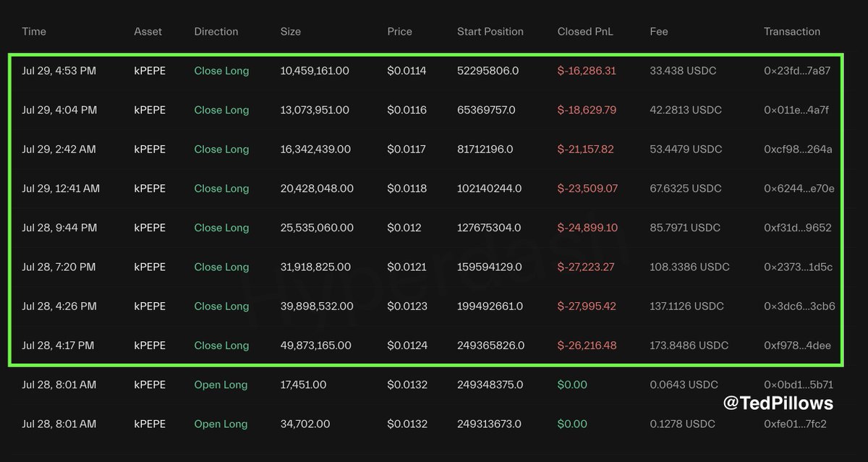
Task: Select the time Jul 29, 4:04 PM
Action: pos(59,110)
